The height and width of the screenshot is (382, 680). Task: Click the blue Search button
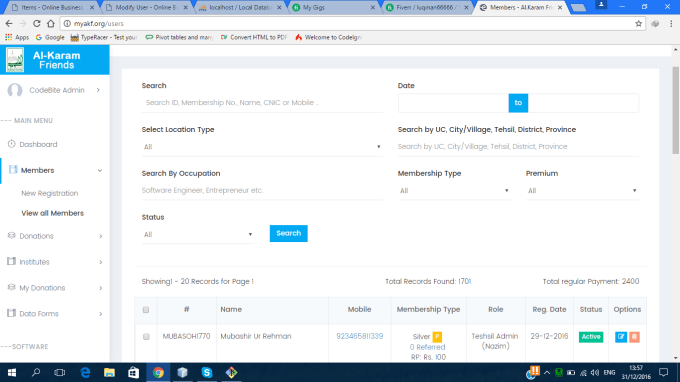click(x=288, y=233)
